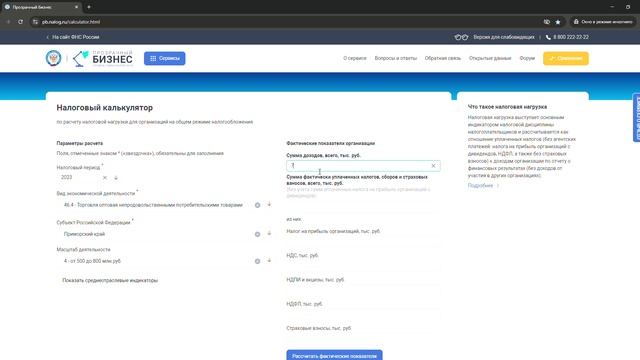Image resolution: width=640 pixels, height=360 pixels.
Task: Click the Прозрачный Бизнес logo
Action: pos(103,58)
